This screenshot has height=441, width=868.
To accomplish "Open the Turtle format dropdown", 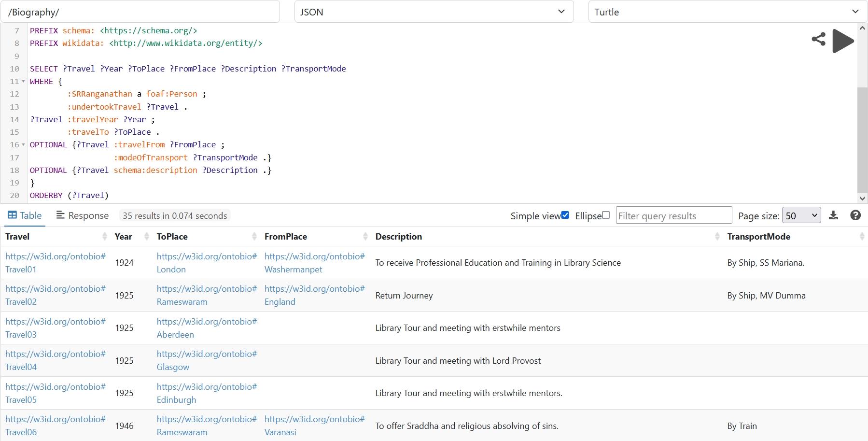I will click(x=728, y=12).
